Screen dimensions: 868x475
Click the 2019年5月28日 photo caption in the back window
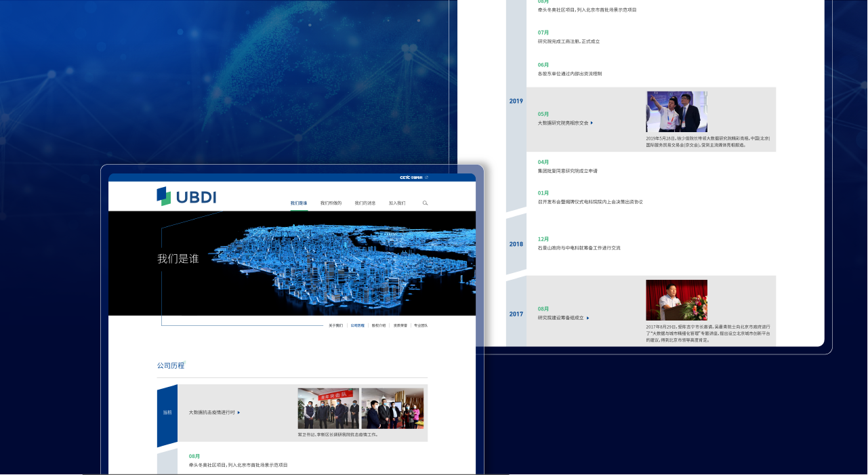point(708,142)
